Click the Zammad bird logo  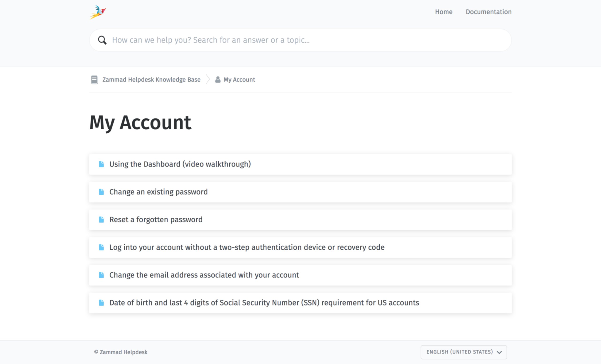pyautogui.click(x=98, y=12)
